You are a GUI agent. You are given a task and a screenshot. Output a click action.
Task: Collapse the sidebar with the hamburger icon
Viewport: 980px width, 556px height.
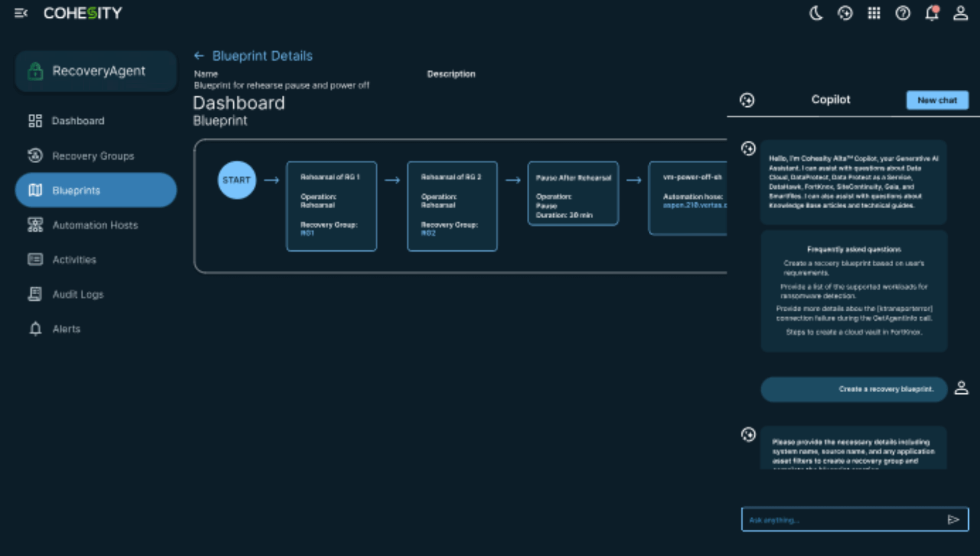coord(21,13)
